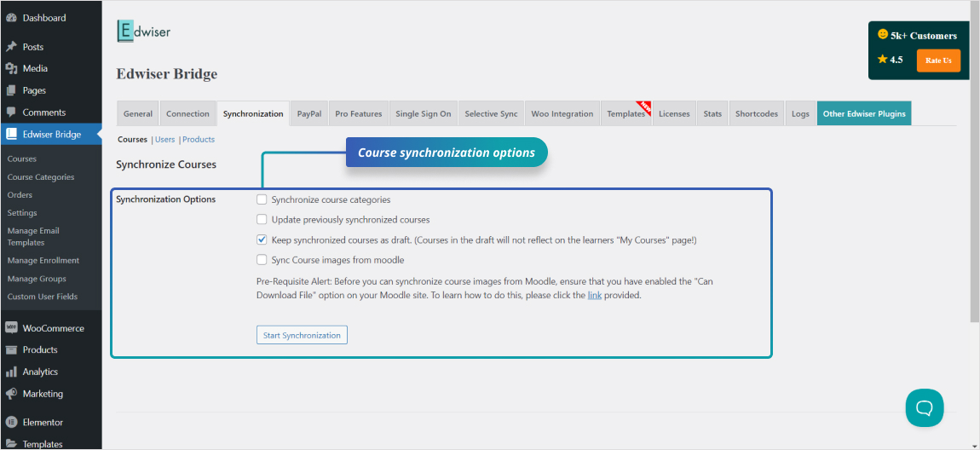Viewport: 980px width, 450px height.
Task: Open the Templates tab with NEW badge
Action: (x=627, y=113)
